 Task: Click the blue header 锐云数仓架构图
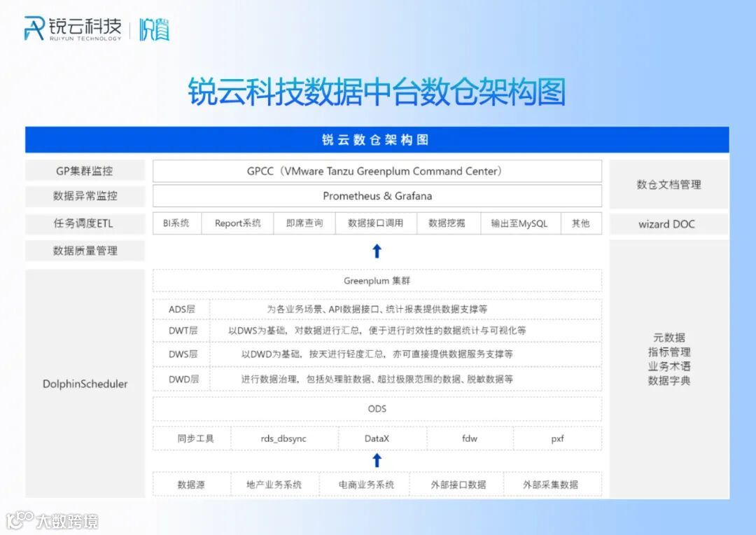pos(377,140)
